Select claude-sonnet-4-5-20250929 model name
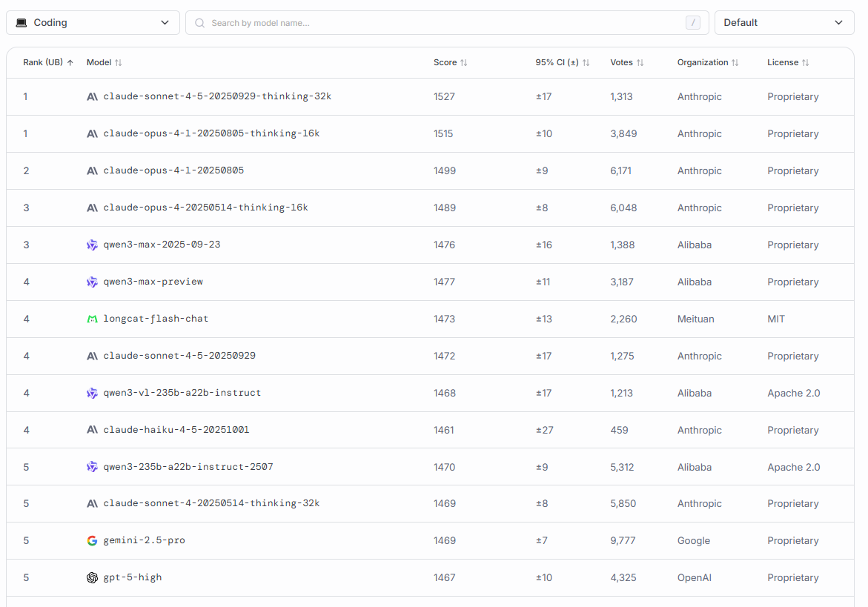This screenshot has height=607, width=868. (180, 356)
